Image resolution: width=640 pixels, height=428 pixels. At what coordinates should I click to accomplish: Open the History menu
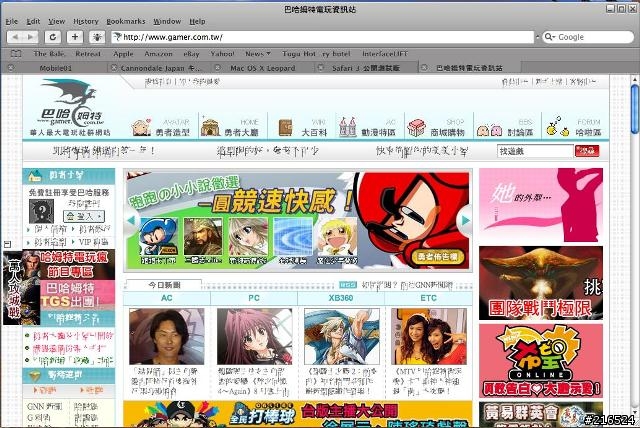[x=86, y=22]
